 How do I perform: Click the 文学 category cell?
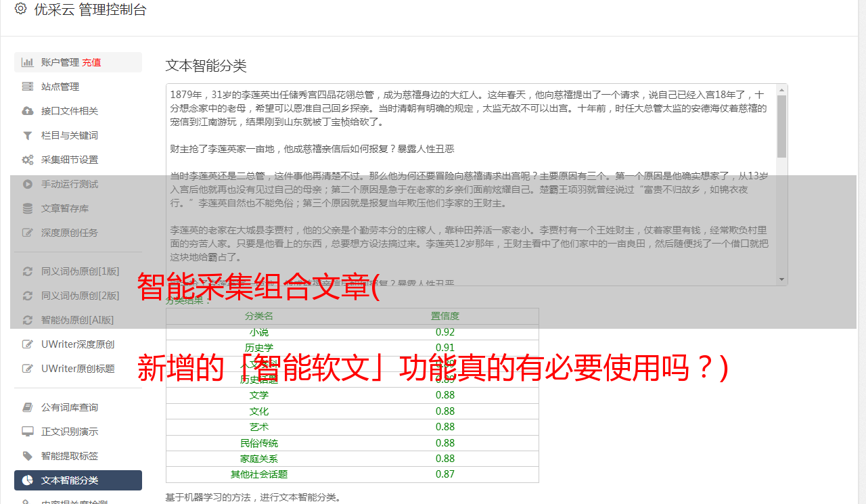coord(259,395)
